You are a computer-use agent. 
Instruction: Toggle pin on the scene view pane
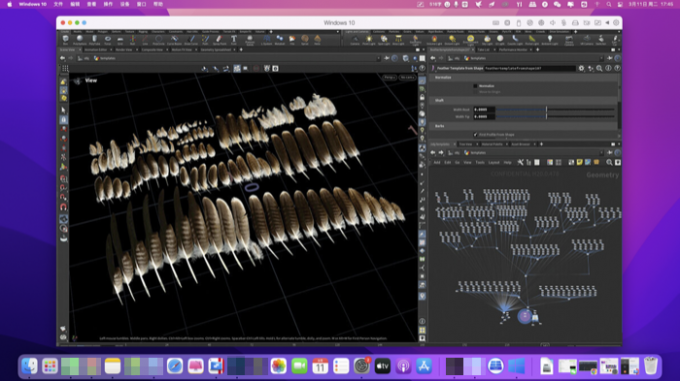(x=387, y=58)
